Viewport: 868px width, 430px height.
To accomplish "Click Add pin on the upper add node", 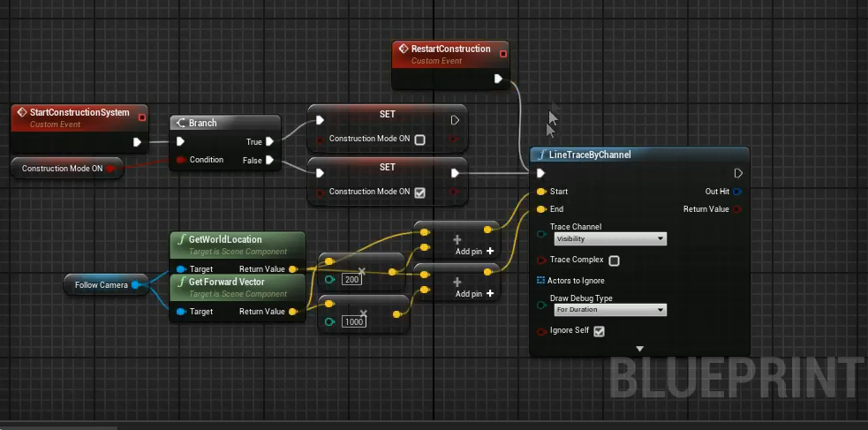I will [x=474, y=251].
